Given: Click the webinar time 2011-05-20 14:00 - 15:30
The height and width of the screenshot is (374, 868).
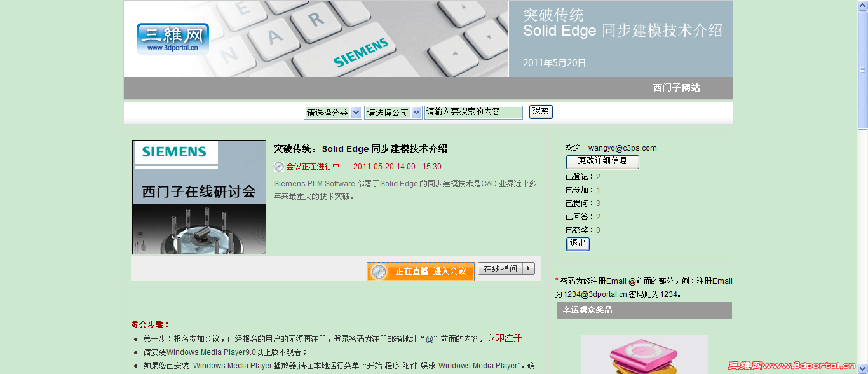Looking at the screenshot, I should pyautogui.click(x=397, y=167).
